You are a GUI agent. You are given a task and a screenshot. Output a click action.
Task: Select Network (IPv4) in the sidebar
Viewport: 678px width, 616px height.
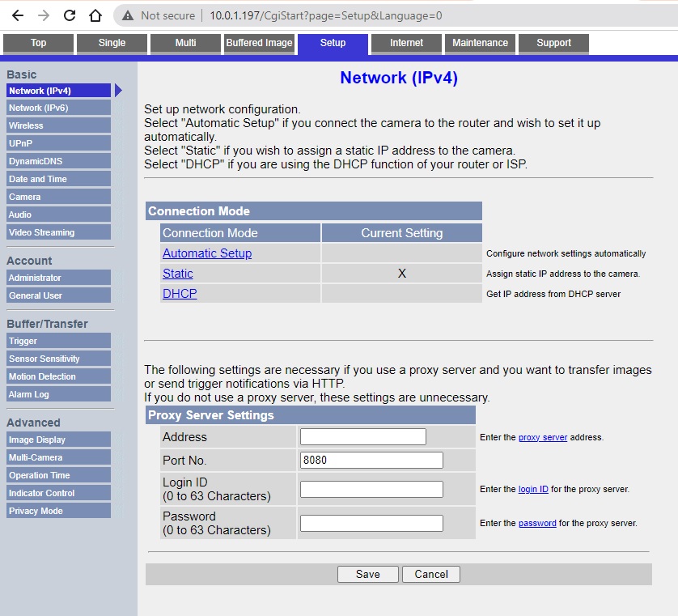pyautogui.click(x=59, y=91)
